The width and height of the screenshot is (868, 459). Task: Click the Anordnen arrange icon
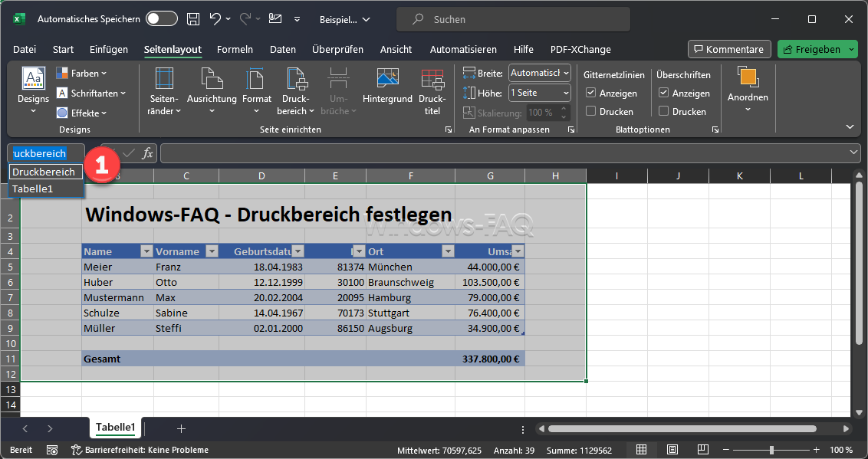[748, 79]
